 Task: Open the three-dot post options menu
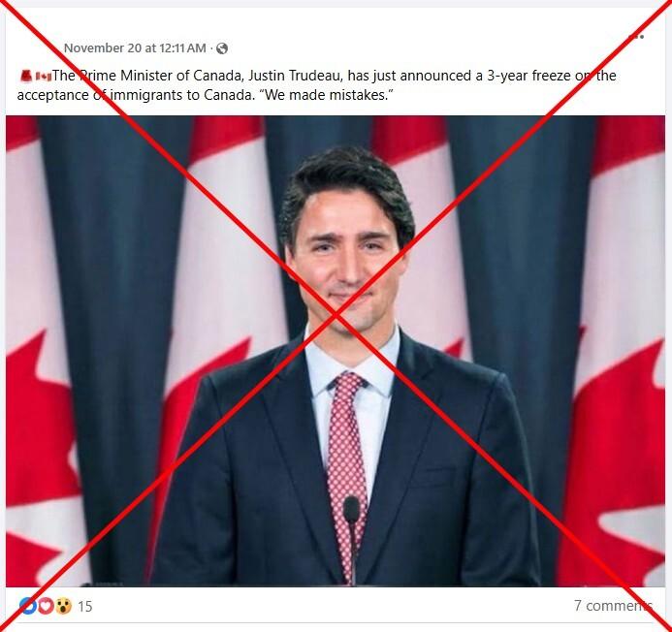click(636, 37)
